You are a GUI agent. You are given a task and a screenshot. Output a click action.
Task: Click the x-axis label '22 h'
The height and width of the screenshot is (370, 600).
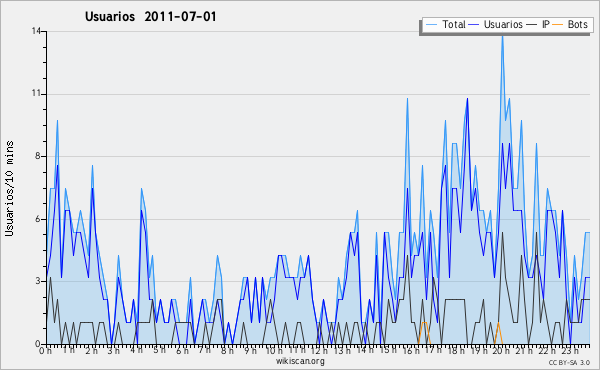click(547, 351)
